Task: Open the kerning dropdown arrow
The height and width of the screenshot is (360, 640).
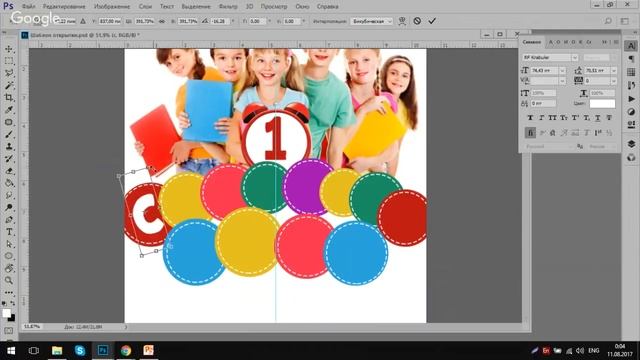Action: click(562, 81)
